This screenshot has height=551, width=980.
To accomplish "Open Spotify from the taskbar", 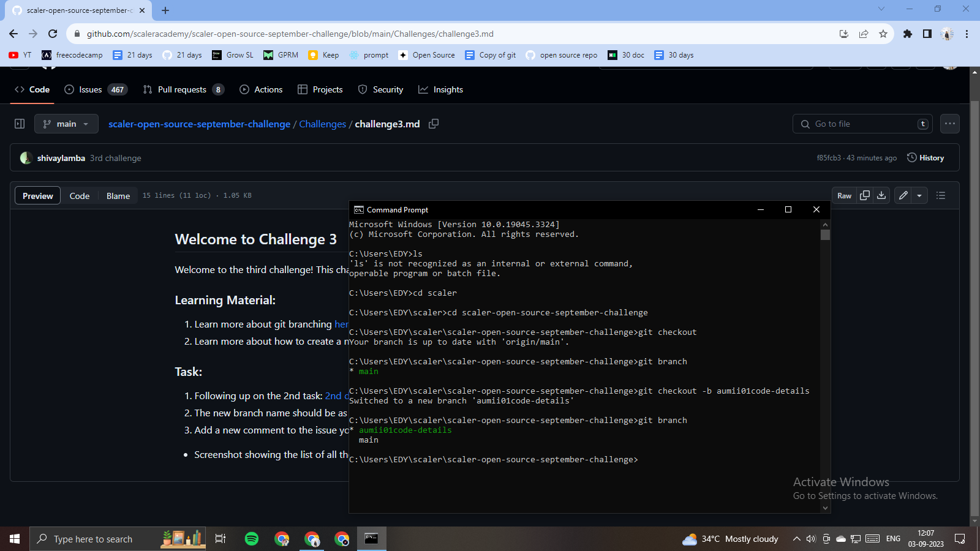I will (251, 539).
